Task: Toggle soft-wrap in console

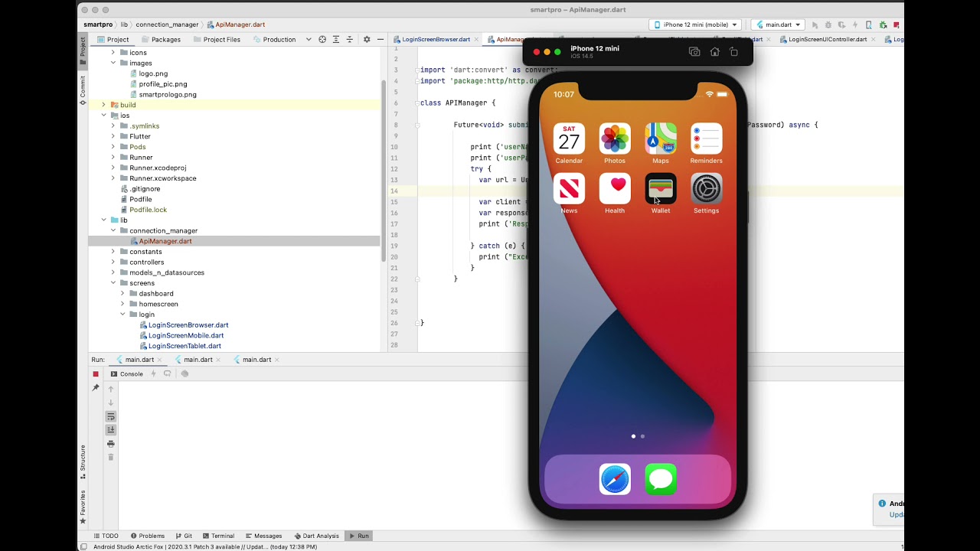Action: click(x=111, y=416)
